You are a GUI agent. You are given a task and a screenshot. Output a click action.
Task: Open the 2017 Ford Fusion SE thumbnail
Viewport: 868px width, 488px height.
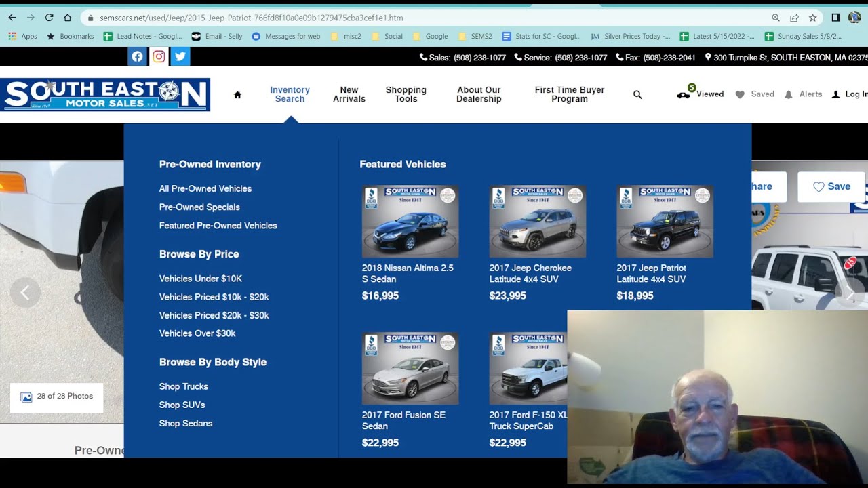(410, 369)
